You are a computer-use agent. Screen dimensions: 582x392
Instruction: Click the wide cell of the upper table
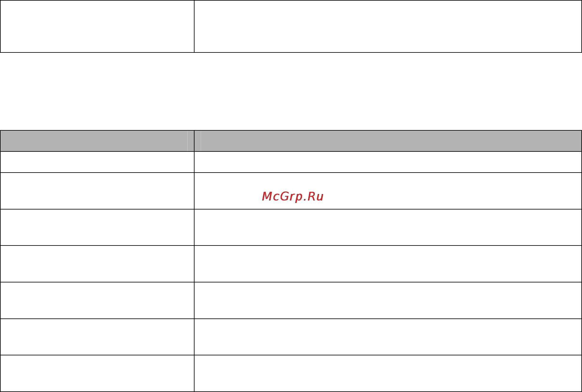click(x=388, y=26)
